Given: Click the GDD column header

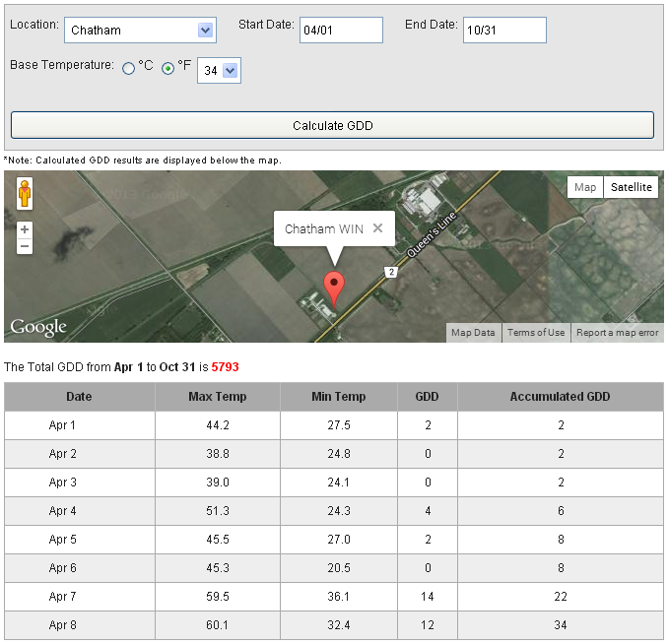Looking at the screenshot, I should [428, 397].
